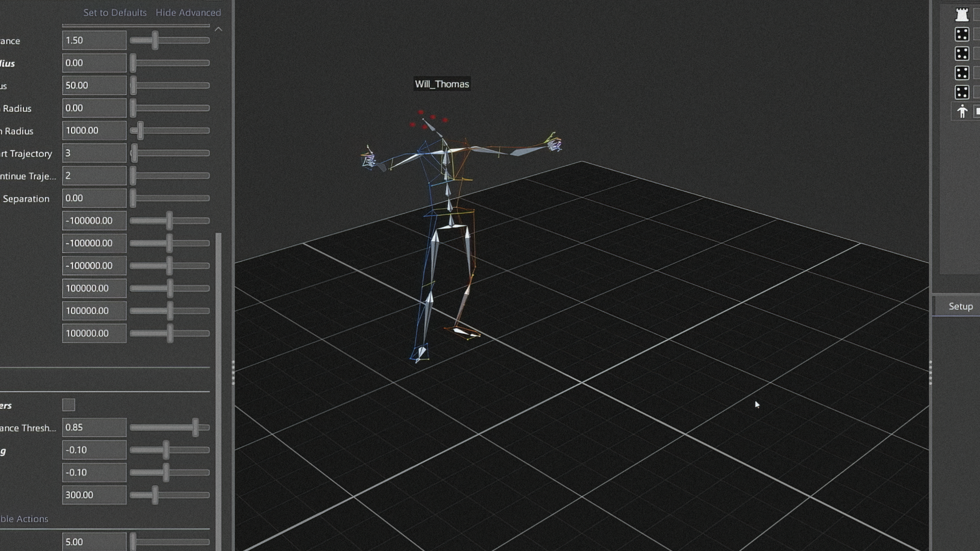This screenshot has width=980, height=551.
Task: Click the human figure subject icon
Action: [962, 111]
